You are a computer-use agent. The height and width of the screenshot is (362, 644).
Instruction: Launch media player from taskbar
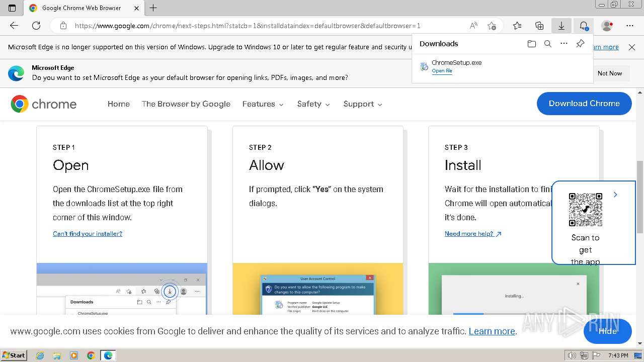74,355
